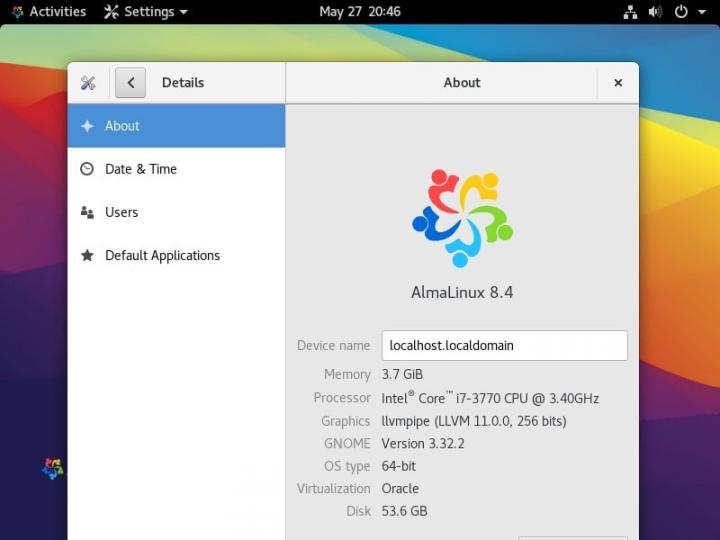This screenshot has width=720, height=540.
Task: Open the network status icon in top bar
Action: tap(630, 12)
